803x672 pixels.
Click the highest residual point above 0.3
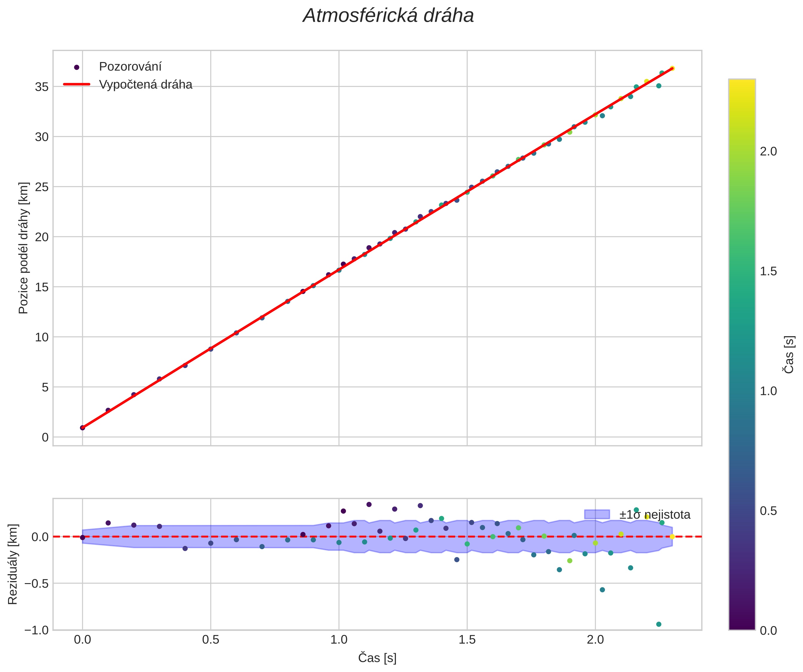pos(369,504)
